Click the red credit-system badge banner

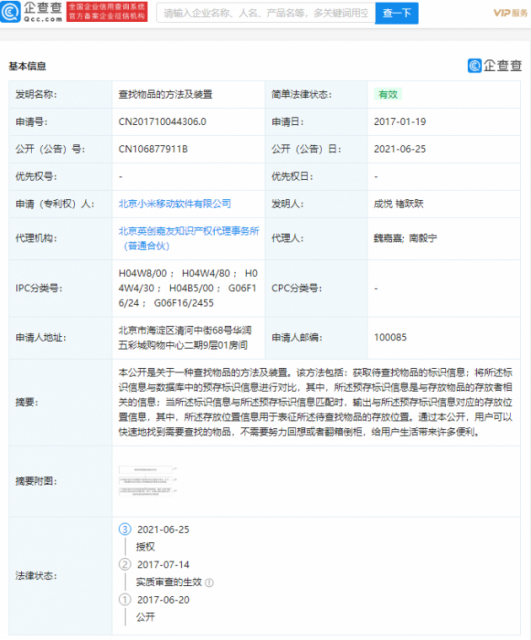pyautogui.click(x=107, y=12)
